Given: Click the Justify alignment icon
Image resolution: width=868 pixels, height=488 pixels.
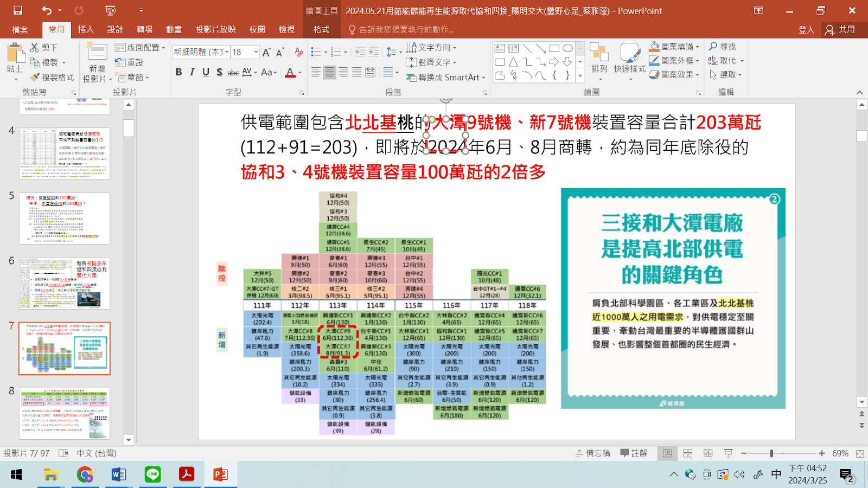Looking at the screenshot, I should tap(356, 72).
